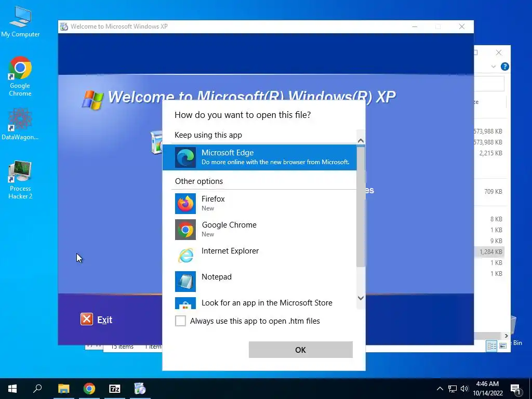Open the Windows Start menu
The height and width of the screenshot is (399, 532).
12,389
